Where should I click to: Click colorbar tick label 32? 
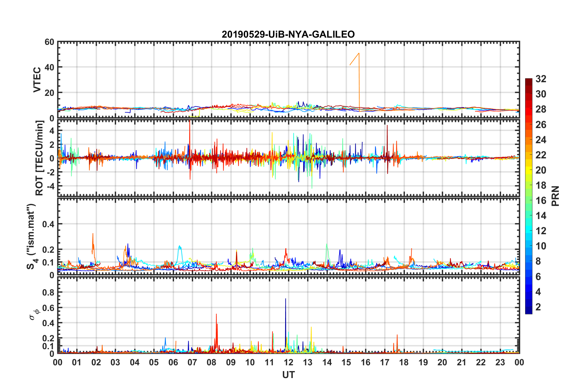[541, 79]
